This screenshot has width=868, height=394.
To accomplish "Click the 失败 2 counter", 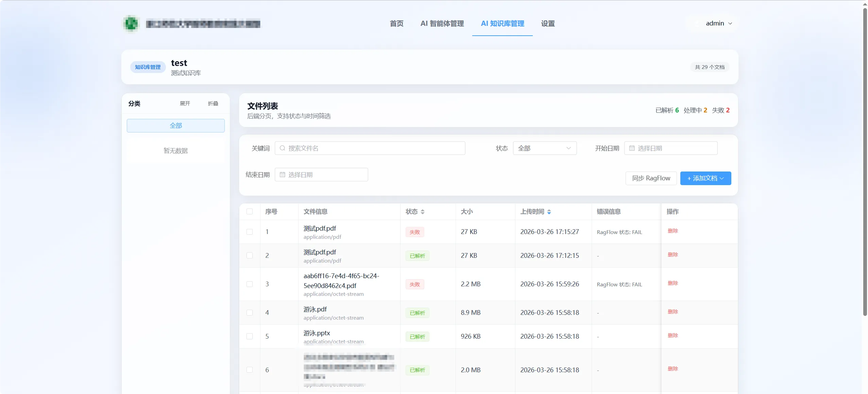I will tap(721, 110).
